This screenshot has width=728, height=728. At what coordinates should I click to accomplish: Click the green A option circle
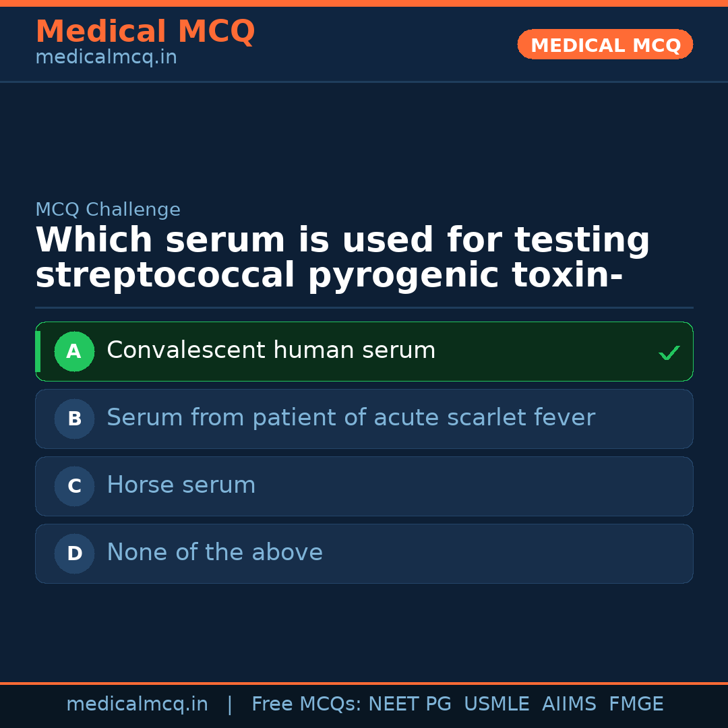(74, 351)
